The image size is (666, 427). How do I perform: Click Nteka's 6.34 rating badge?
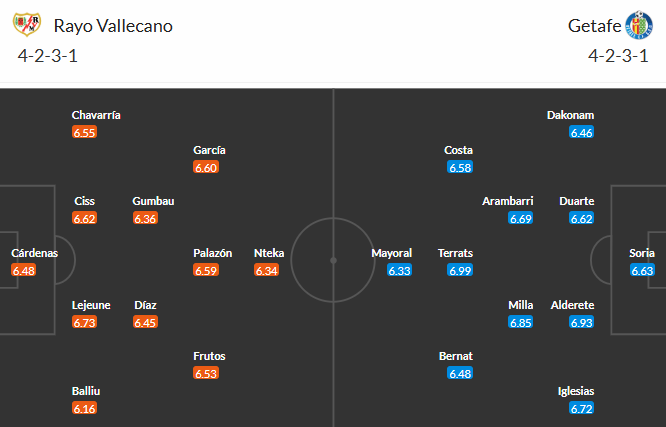266,270
